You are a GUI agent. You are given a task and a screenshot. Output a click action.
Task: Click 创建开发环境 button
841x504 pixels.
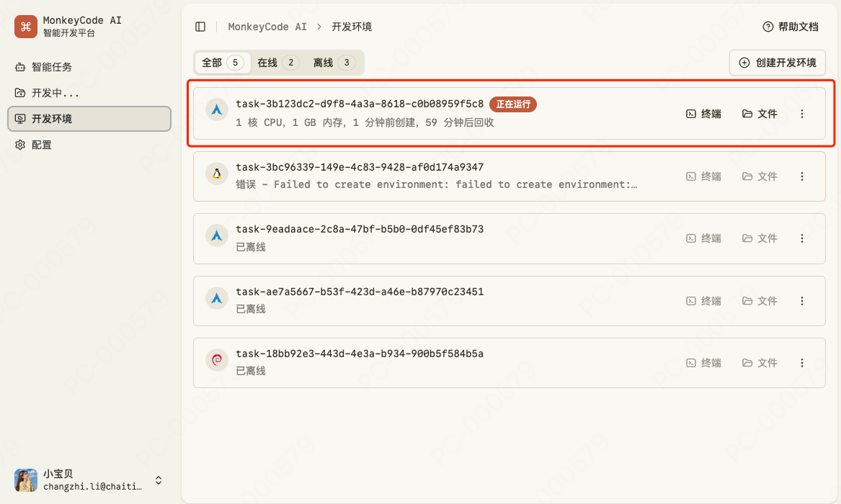click(777, 63)
